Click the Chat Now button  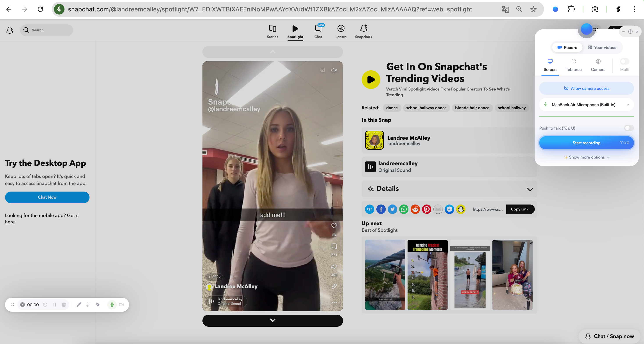47,197
